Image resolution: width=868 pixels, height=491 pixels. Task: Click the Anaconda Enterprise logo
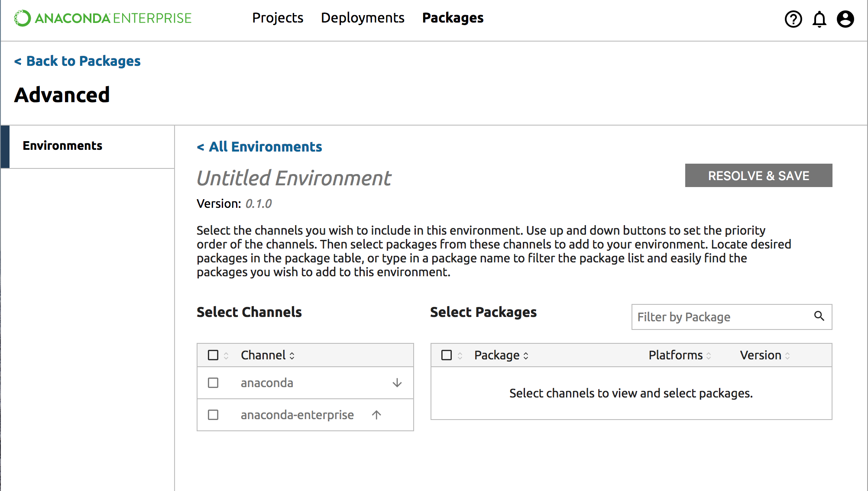(103, 18)
